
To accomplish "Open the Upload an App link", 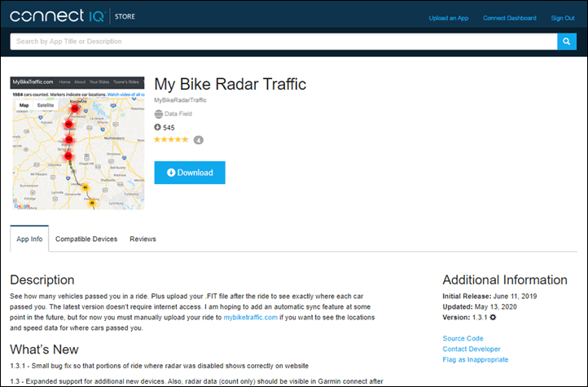I will coord(449,18).
